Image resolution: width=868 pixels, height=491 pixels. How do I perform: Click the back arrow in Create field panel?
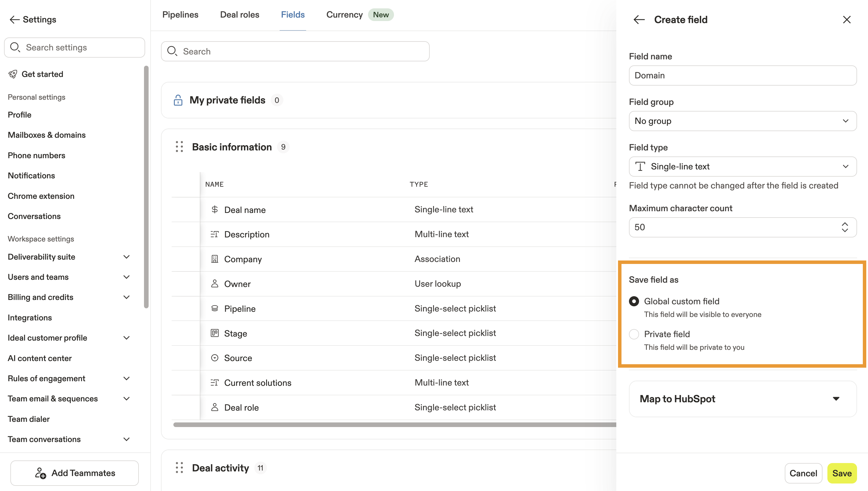[x=639, y=20]
